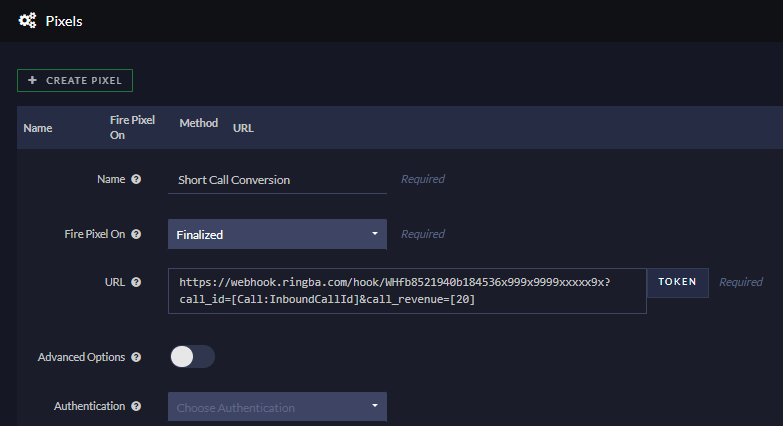Click the plus icon in Create Pixel
Image resolution: width=783 pixels, height=426 pixels.
[32, 80]
